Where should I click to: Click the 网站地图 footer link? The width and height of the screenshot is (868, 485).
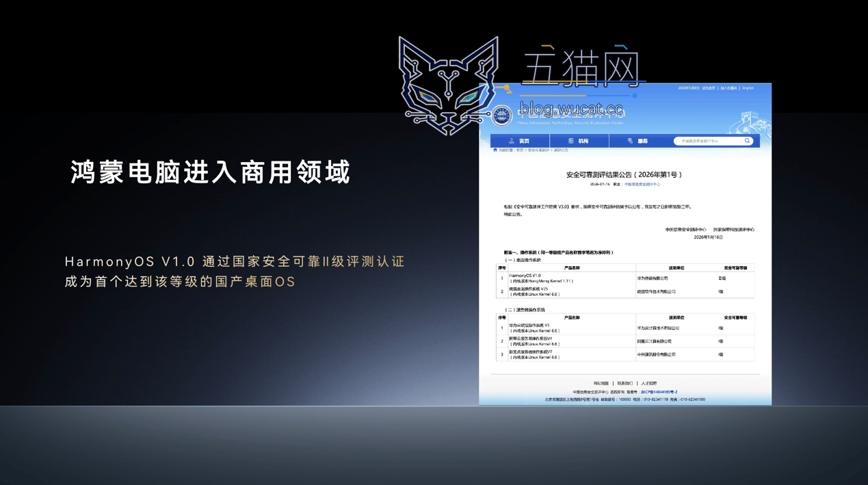(601, 384)
